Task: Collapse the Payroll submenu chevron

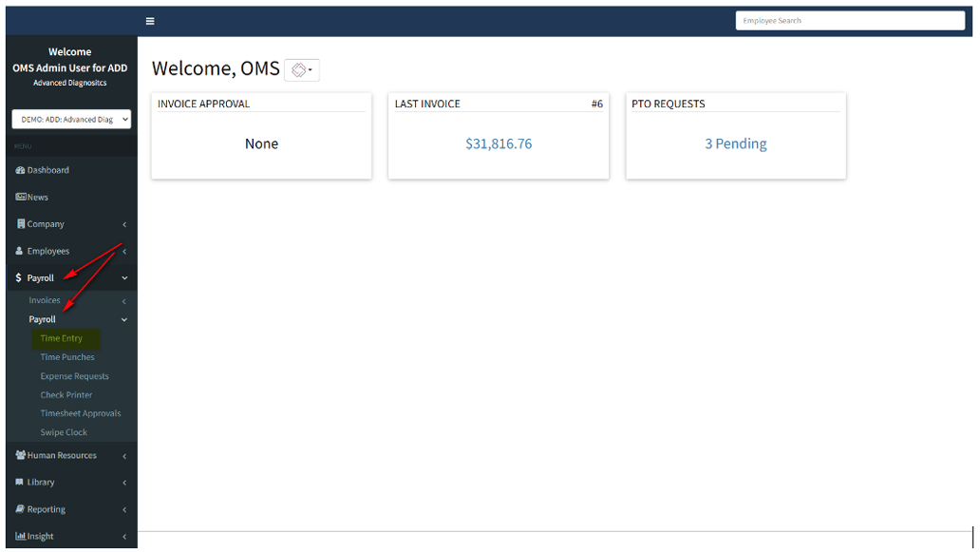Action: (x=123, y=319)
